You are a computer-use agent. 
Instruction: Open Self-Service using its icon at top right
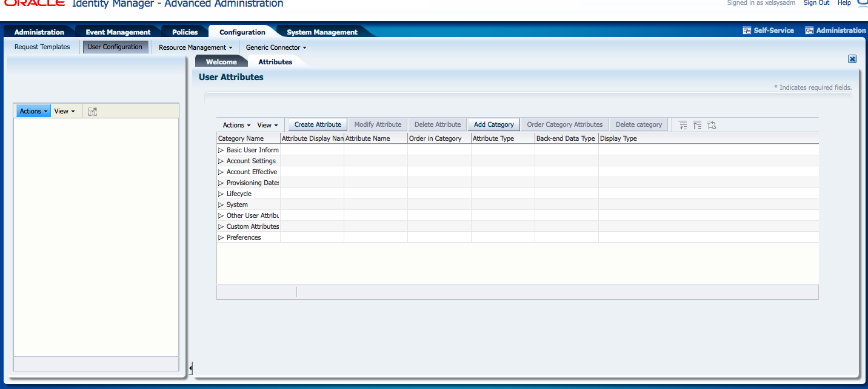(768, 30)
